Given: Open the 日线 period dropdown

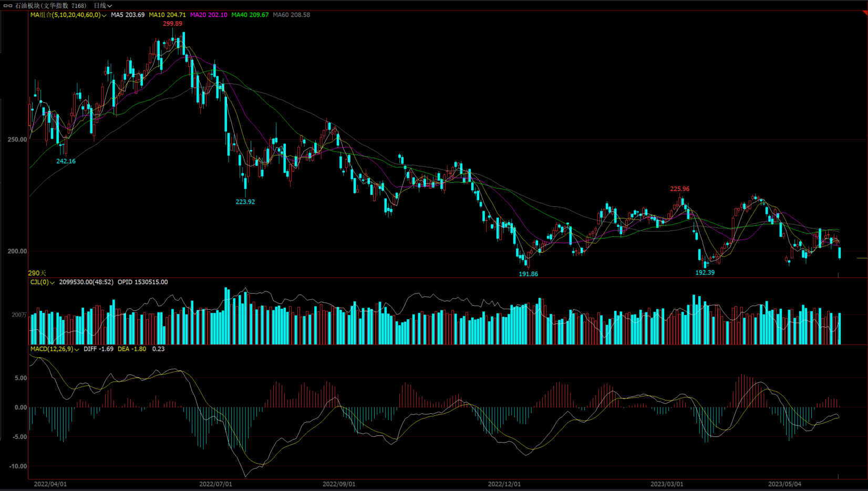Looking at the screenshot, I should (x=103, y=6).
